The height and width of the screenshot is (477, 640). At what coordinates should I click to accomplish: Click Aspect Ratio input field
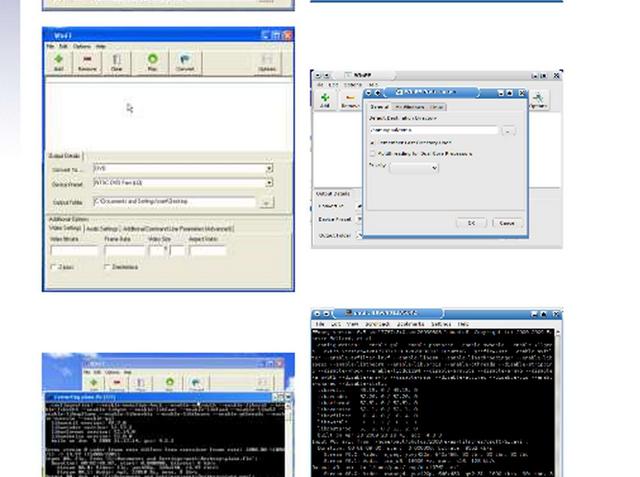coord(207,251)
